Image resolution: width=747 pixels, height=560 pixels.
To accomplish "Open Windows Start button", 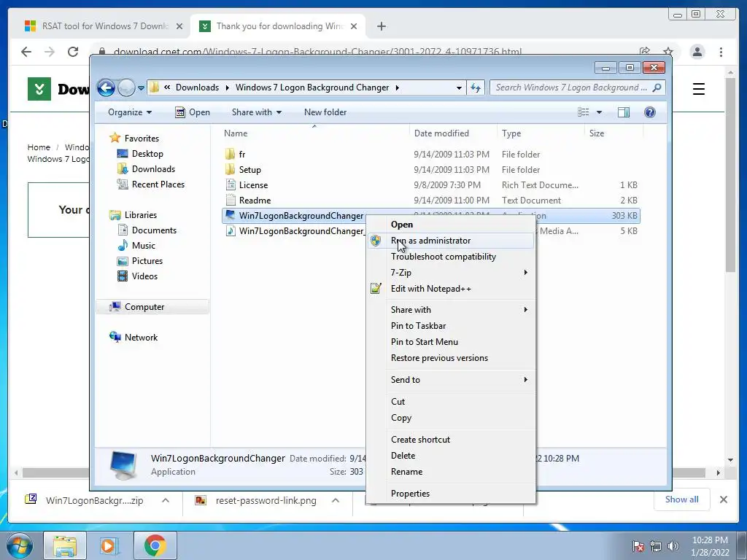I will point(19,545).
